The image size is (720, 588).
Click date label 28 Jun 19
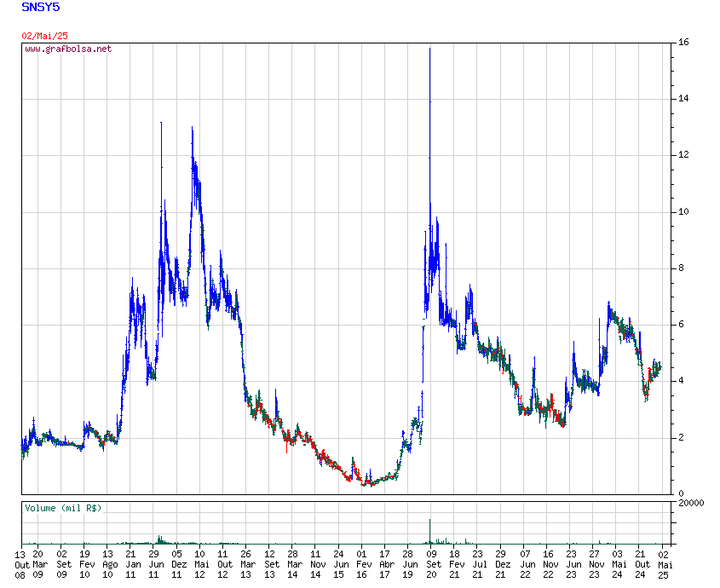(409, 565)
